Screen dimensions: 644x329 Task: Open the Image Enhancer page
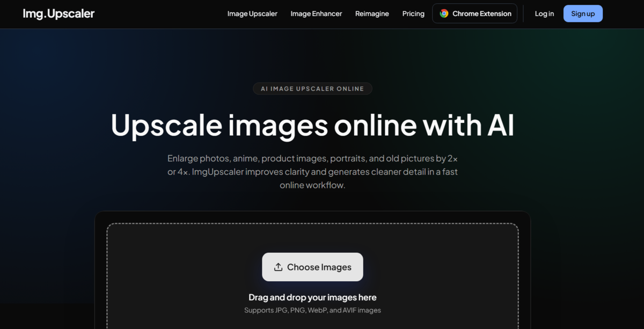point(316,14)
